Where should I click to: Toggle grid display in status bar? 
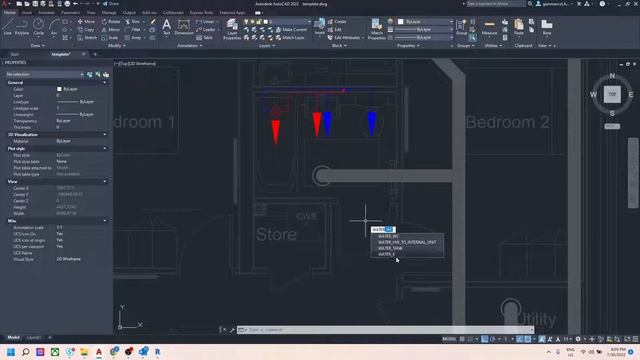pyautogui.click(x=462, y=339)
